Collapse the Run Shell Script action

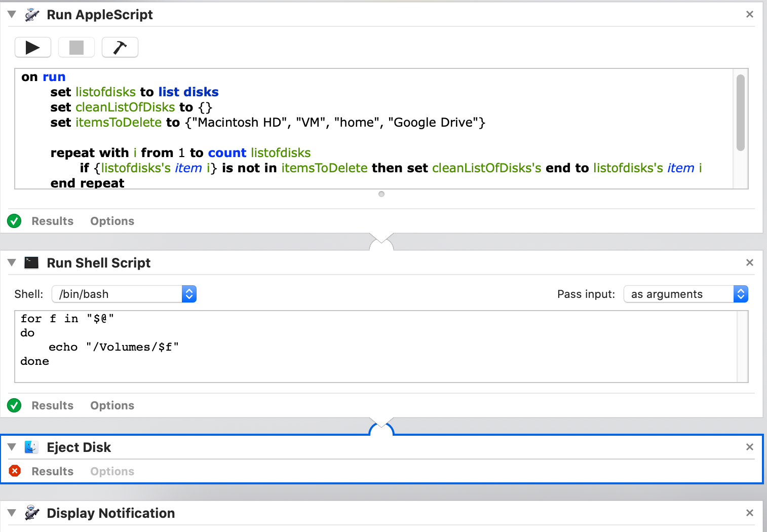pyautogui.click(x=12, y=262)
